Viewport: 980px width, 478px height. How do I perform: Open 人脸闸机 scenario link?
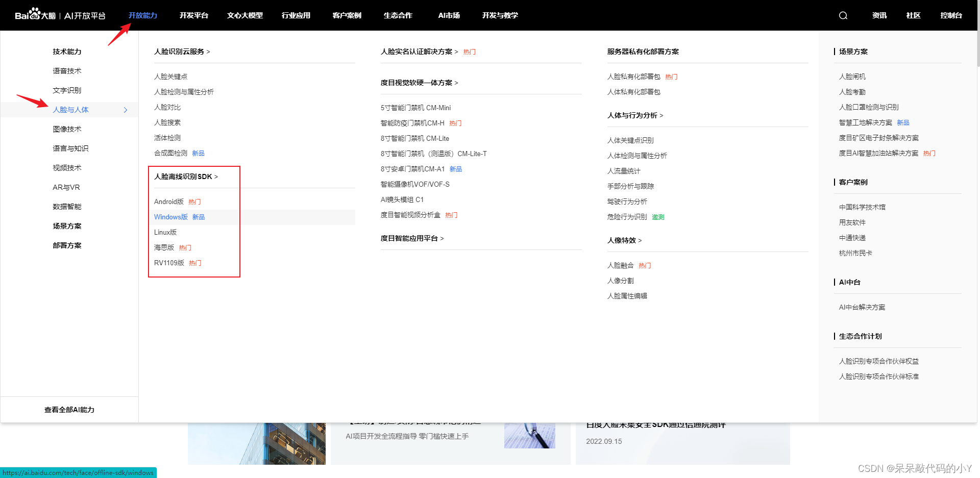click(x=852, y=77)
